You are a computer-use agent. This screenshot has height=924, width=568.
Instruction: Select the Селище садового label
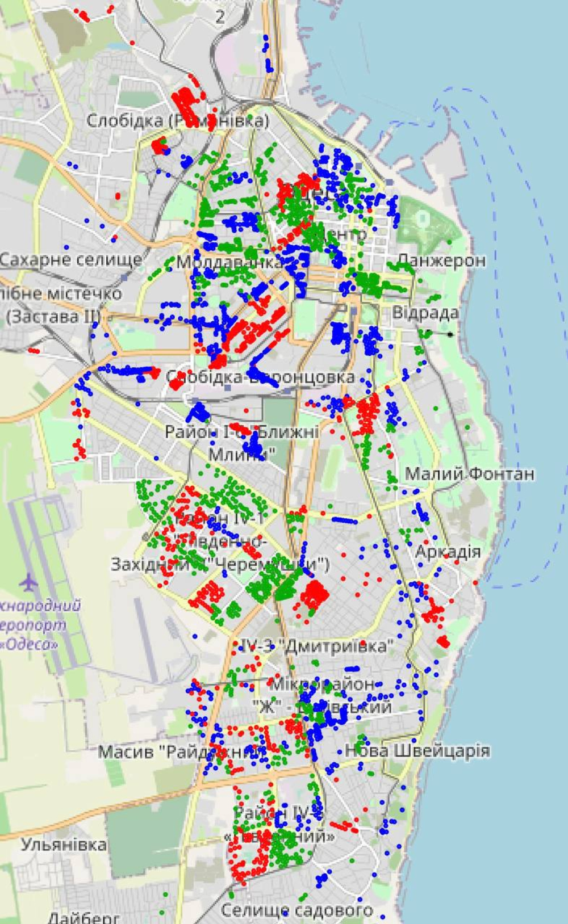pyautogui.click(x=296, y=910)
